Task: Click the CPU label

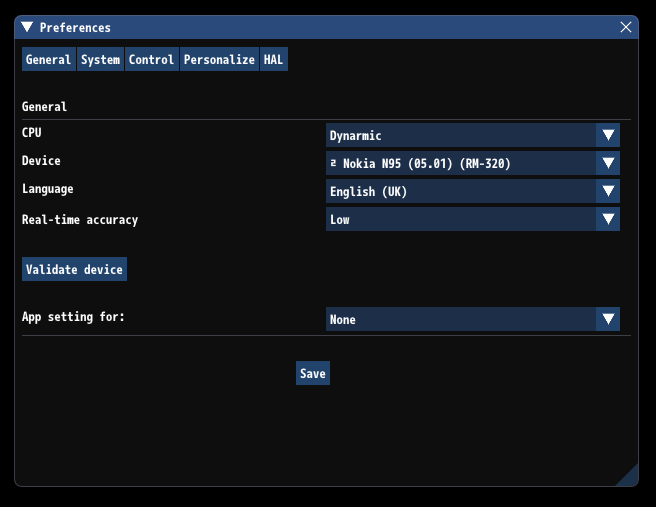Action: pos(32,133)
